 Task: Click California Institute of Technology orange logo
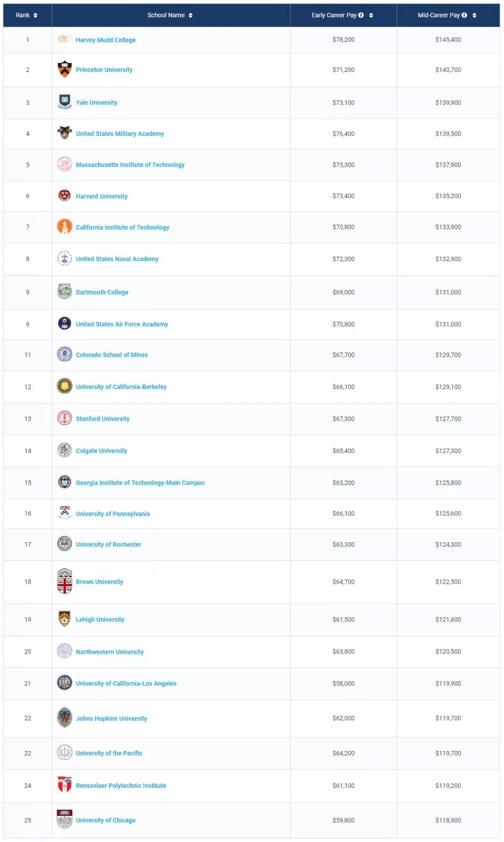[x=64, y=226]
